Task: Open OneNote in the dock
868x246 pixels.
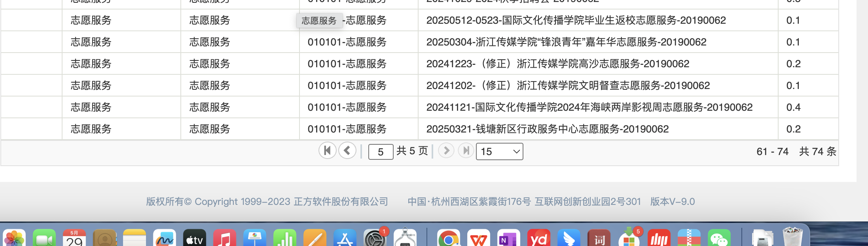Action: tap(508, 238)
